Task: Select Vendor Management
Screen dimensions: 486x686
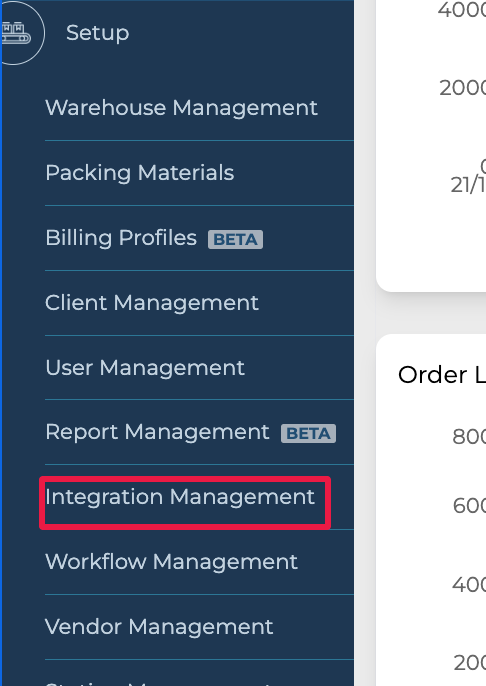Action: (x=159, y=626)
